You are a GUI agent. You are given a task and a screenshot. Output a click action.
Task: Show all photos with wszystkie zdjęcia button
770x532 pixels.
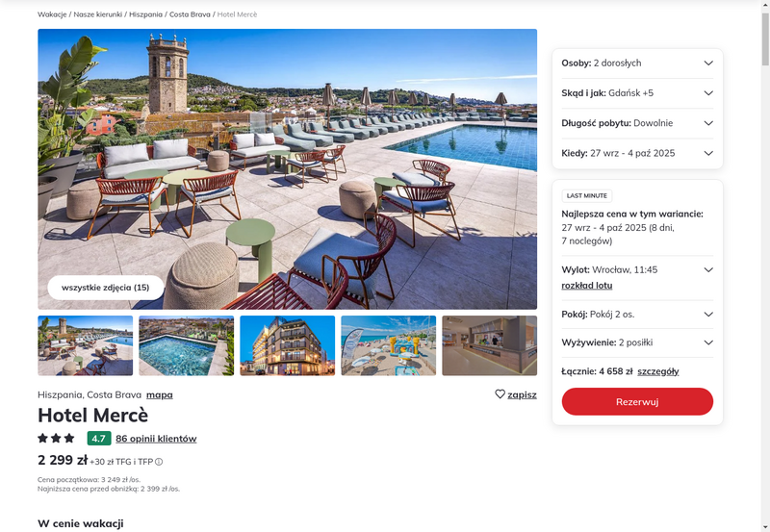106,288
